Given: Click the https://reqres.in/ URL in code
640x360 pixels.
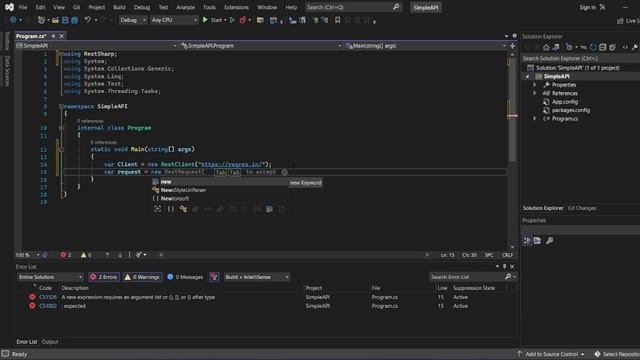Looking at the screenshot, I should 231,164.
